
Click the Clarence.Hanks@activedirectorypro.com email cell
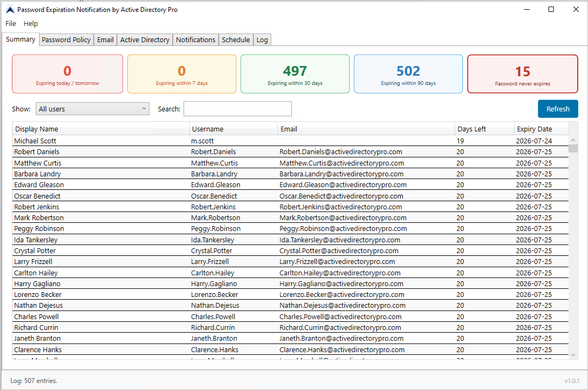[342, 349]
